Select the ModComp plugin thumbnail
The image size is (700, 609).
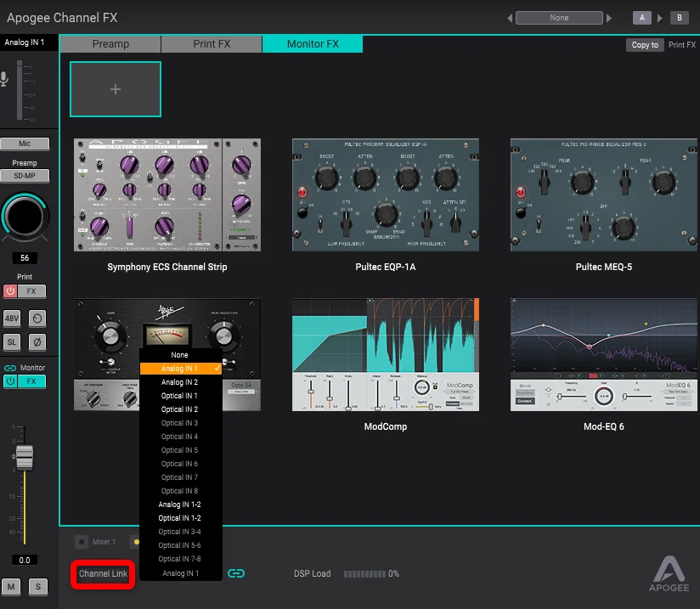coord(386,355)
